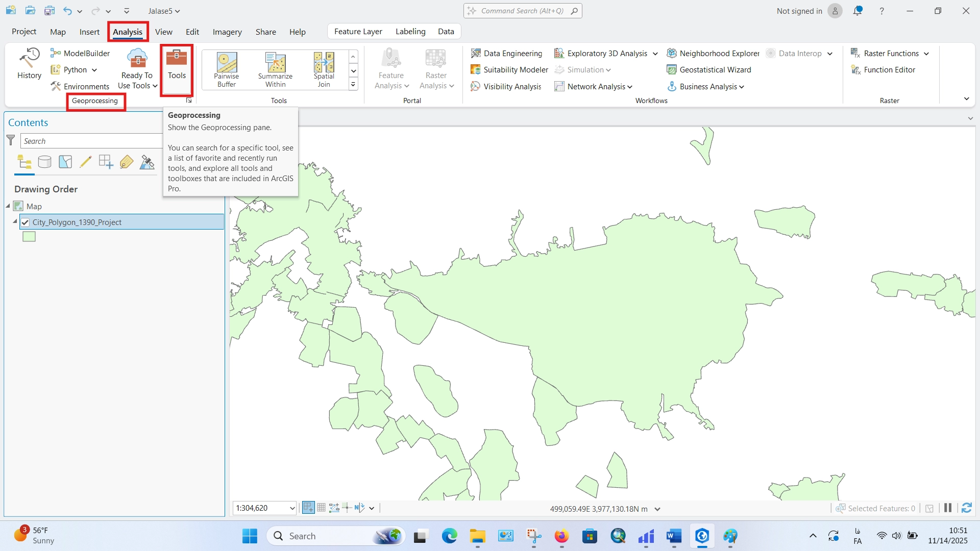
Task: Click the Save project button
Action: (49, 11)
